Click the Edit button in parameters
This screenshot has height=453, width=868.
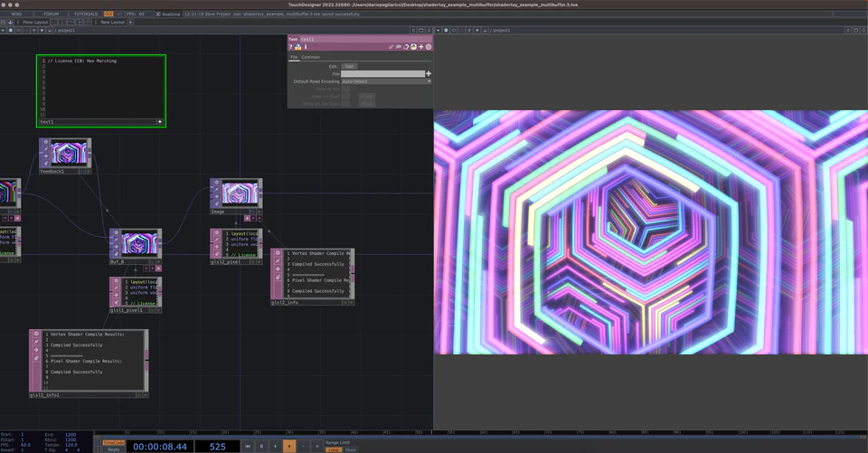(x=349, y=66)
